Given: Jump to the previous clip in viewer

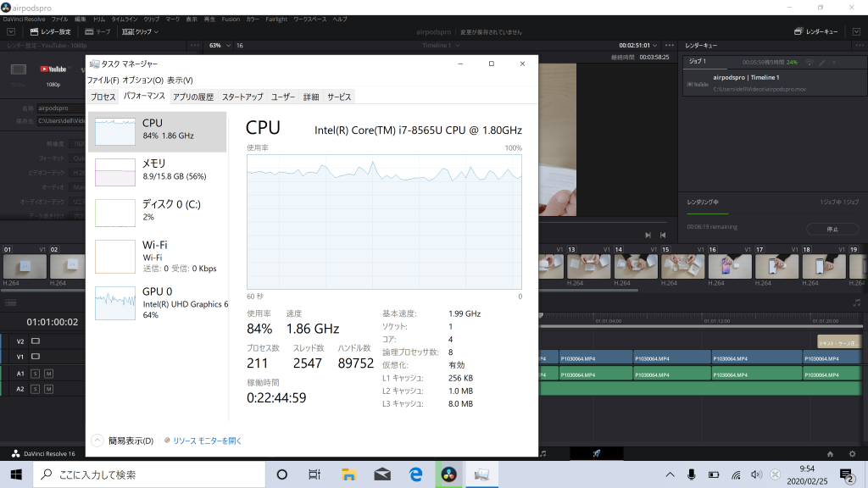Looking at the screenshot, I should click(x=663, y=236).
